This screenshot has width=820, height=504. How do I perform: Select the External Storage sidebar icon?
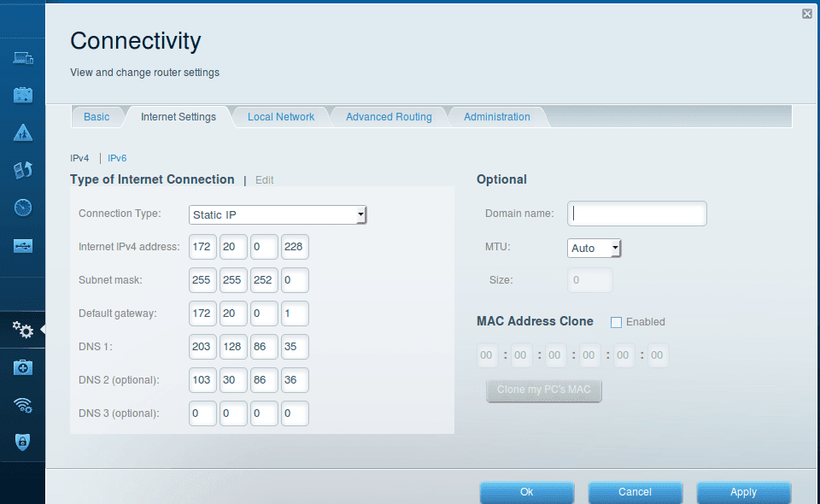click(x=23, y=245)
